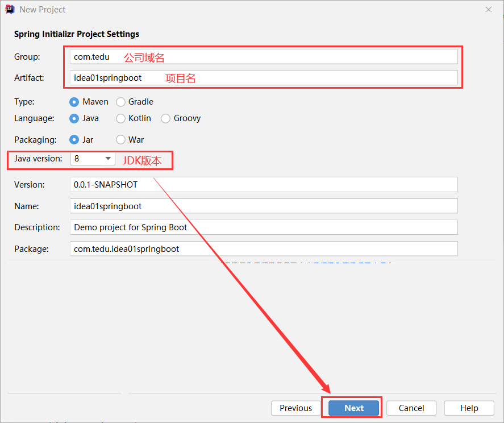The image size is (504, 423).
Task: Open the Java version combo box showing 8
Action: tap(93, 159)
